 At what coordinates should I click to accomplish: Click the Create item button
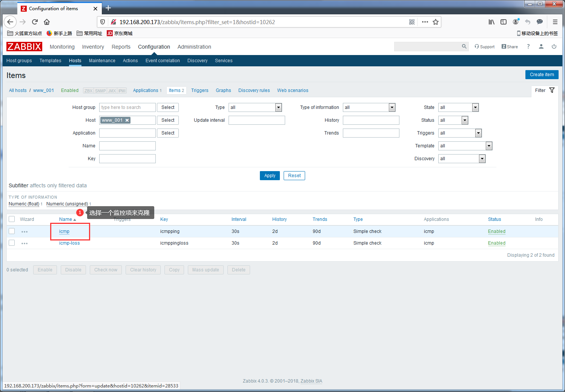(x=542, y=75)
